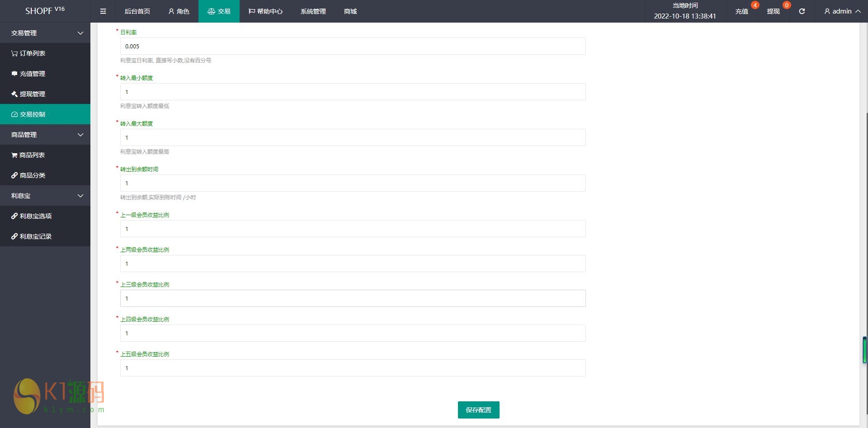
Task: Click the link icon beside 利息宝记录
Action: point(14,236)
